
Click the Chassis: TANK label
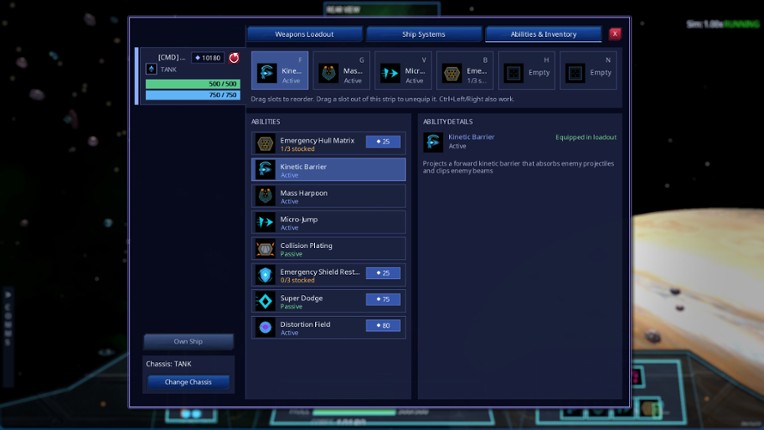[x=169, y=364]
